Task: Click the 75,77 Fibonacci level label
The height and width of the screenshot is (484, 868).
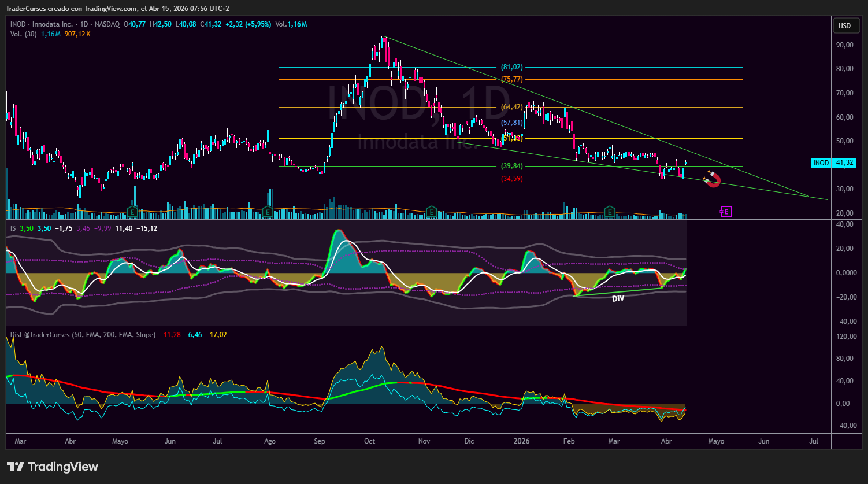Action: [511, 79]
